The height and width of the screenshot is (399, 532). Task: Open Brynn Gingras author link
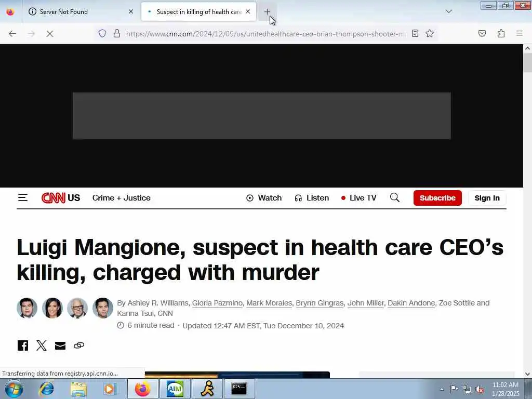coord(320,303)
